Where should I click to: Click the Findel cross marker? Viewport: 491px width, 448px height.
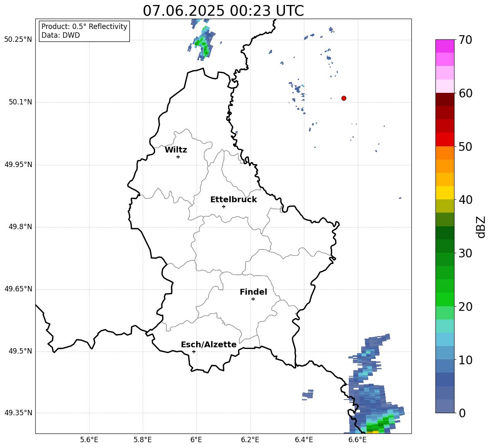[x=253, y=299]
